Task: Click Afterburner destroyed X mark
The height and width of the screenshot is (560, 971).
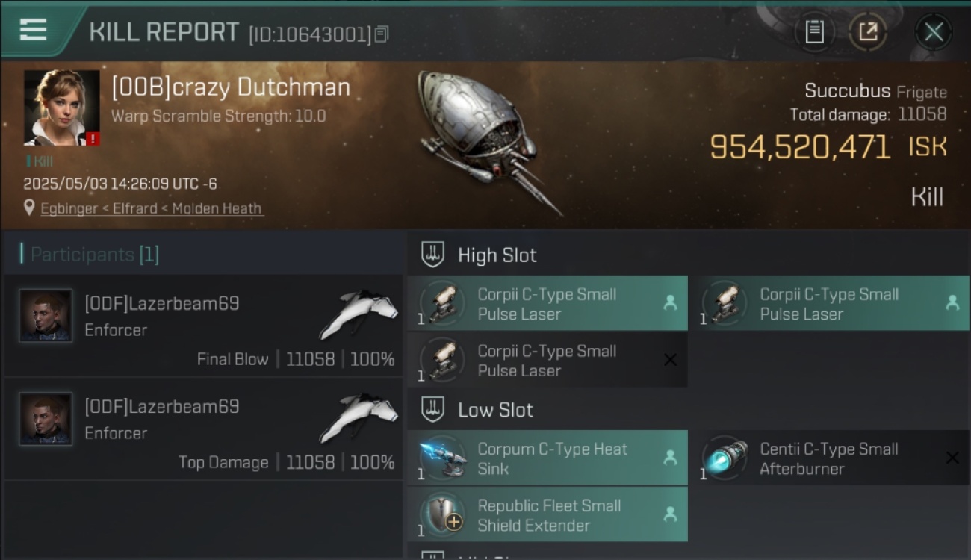Action: pyautogui.click(x=952, y=458)
